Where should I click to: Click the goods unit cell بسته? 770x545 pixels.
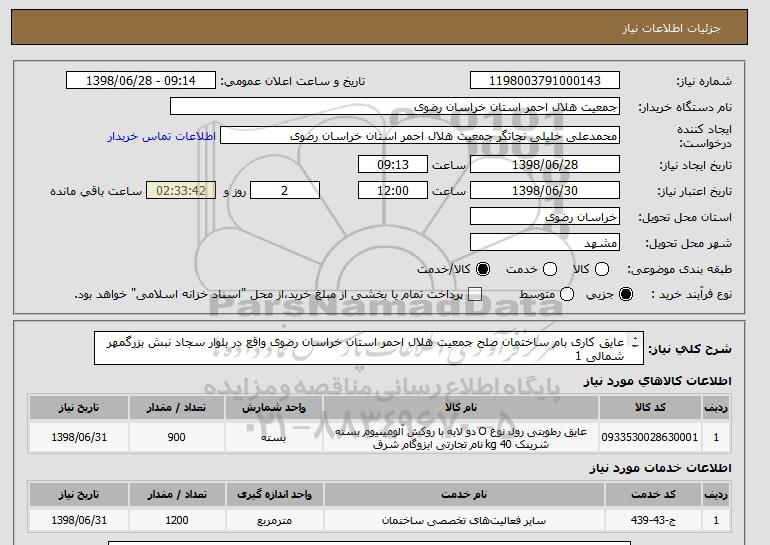(x=274, y=437)
